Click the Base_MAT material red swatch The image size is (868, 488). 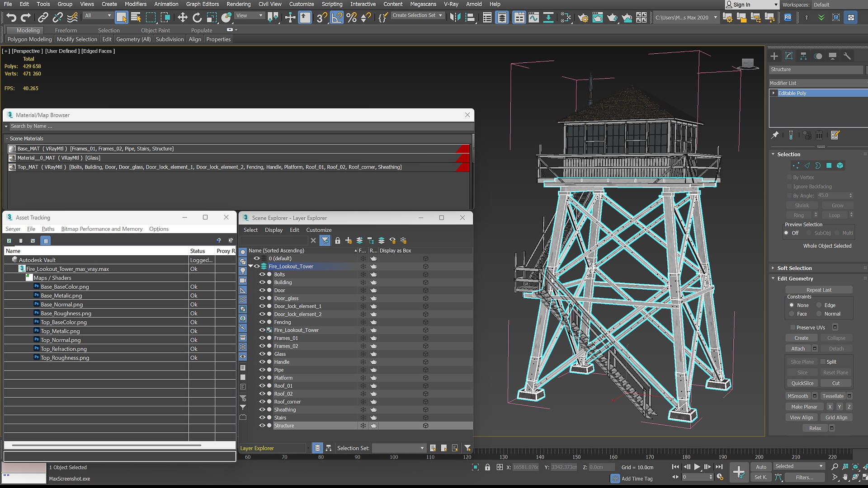[462, 149]
